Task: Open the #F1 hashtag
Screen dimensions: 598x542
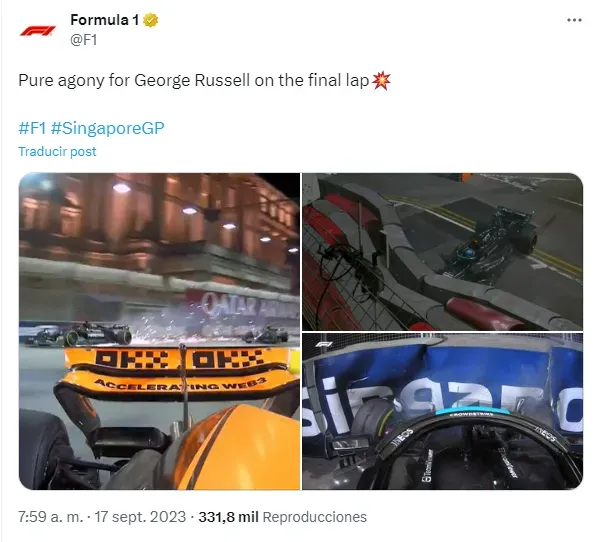Action: click(32, 128)
